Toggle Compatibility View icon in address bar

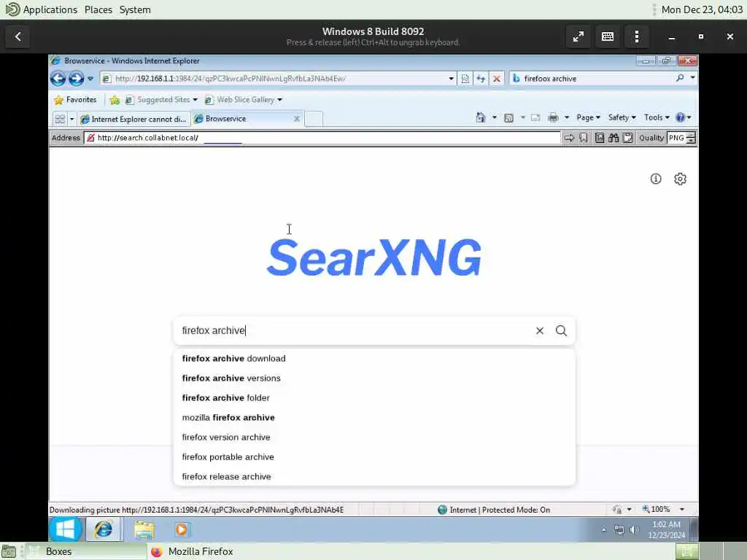tap(465, 79)
